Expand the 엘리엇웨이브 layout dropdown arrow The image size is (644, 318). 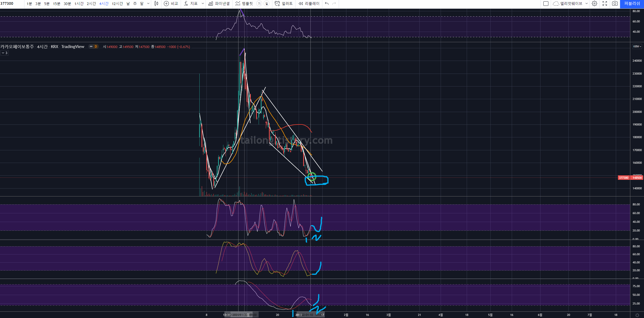tap(587, 3)
